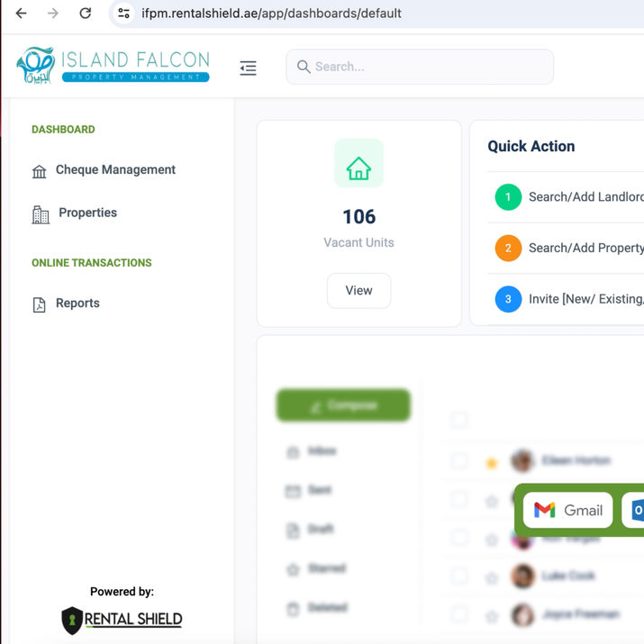Tick the select-all checkbox above mail list
Image resolution: width=644 pixels, height=644 pixels.
(458, 420)
